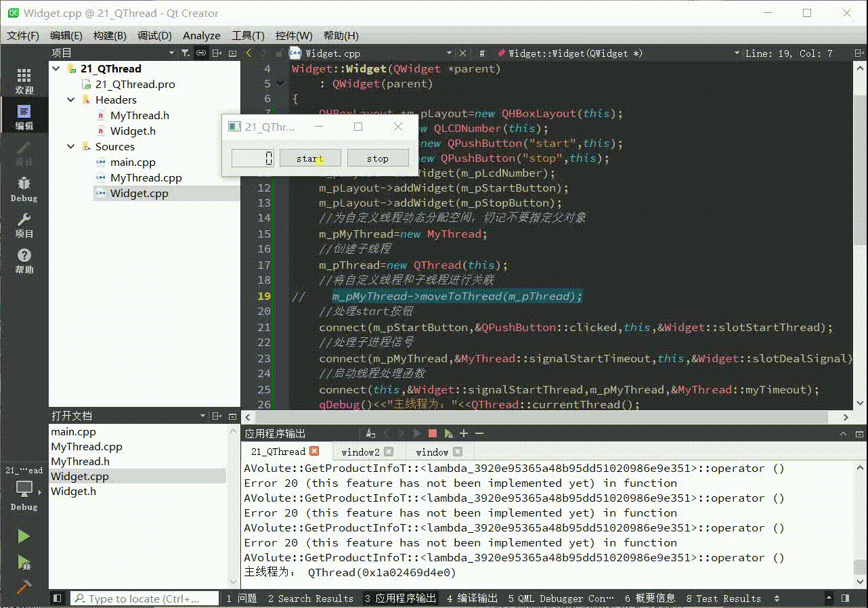Viewport: 868px width, 608px height.
Task: Select MyThread.h in project tree
Action: click(x=139, y=115)
